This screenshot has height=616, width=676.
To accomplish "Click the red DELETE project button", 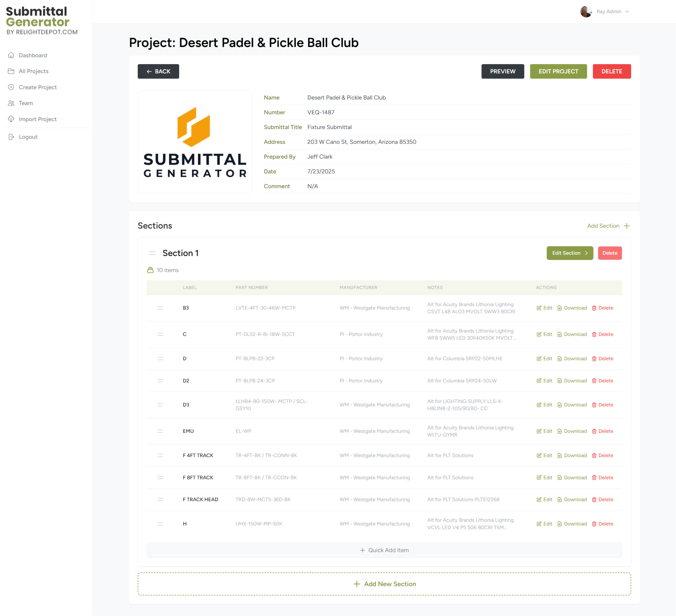I will tap(612, 72).
